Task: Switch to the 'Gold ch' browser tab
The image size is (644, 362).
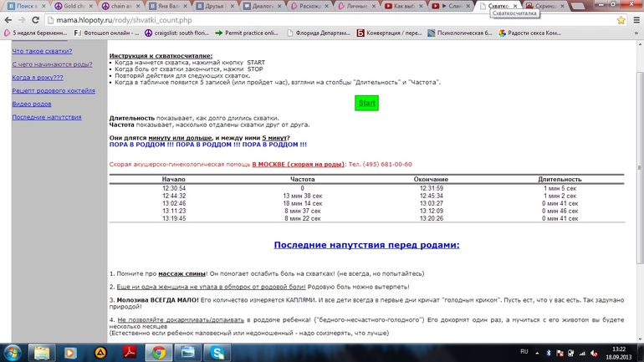Action: pyautogui.click(x=73, y=6)
